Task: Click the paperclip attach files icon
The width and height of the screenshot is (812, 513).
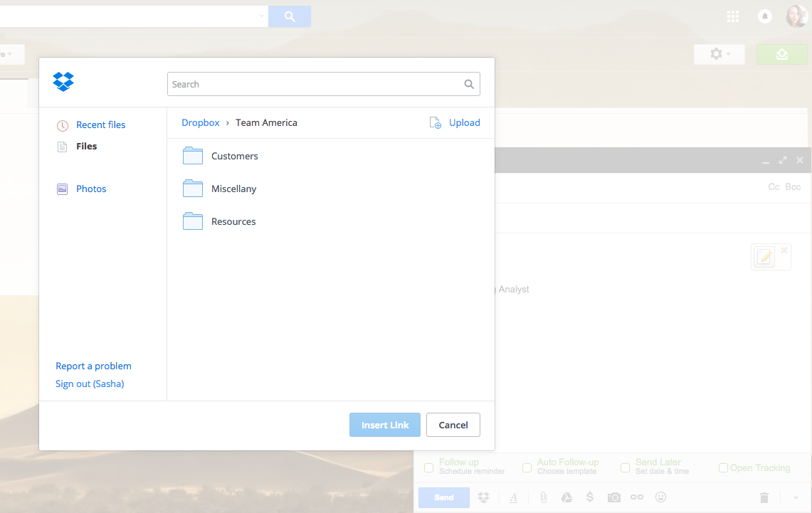Action: click(543, 497)
